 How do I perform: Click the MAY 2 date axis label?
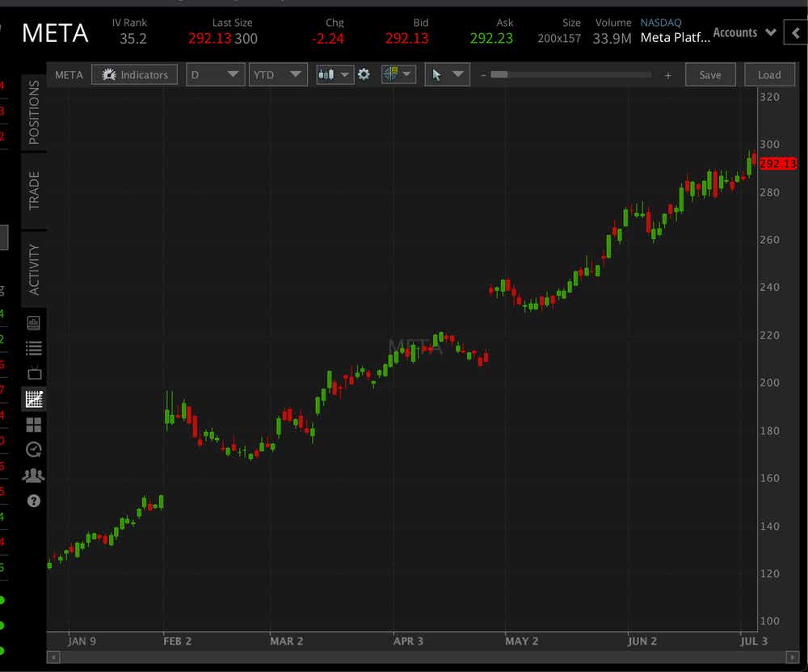click(521, 641)
